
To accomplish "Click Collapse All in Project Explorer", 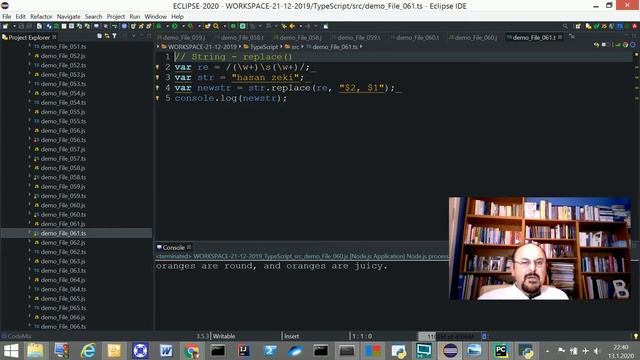I will pos(99,36).
